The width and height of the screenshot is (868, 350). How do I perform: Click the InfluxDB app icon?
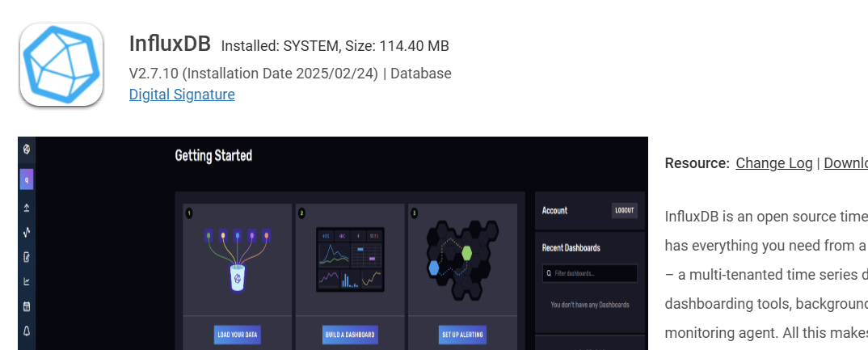[x=61, y=64]
